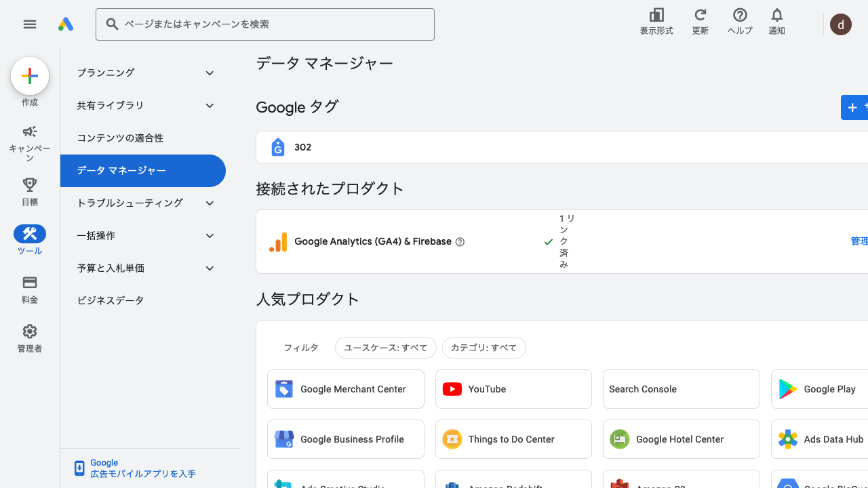Expand the プランニング section
The height and width of the screenshot is (488, 868).
[146, 73]
